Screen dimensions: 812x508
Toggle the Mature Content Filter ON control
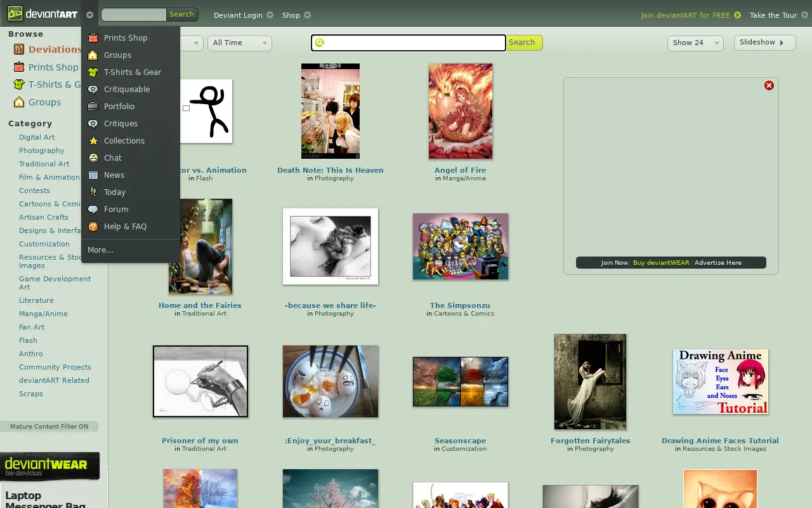(x=49, y=427)
